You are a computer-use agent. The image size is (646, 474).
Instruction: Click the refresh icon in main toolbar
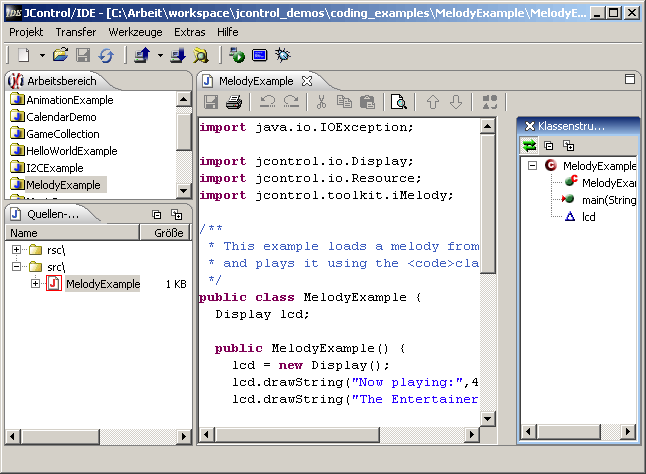pos(105,55)
